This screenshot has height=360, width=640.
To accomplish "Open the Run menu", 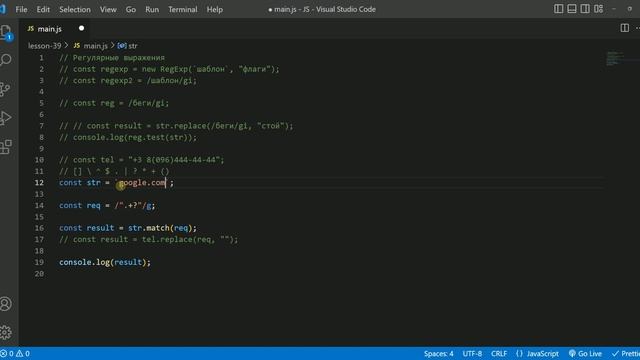I will (152, 9).
